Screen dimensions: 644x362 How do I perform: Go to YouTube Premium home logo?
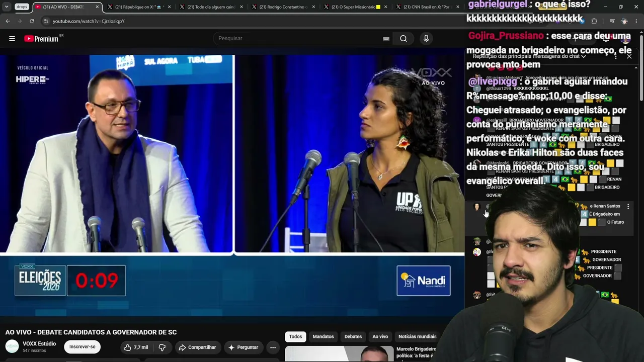click(x=41, y=39)
